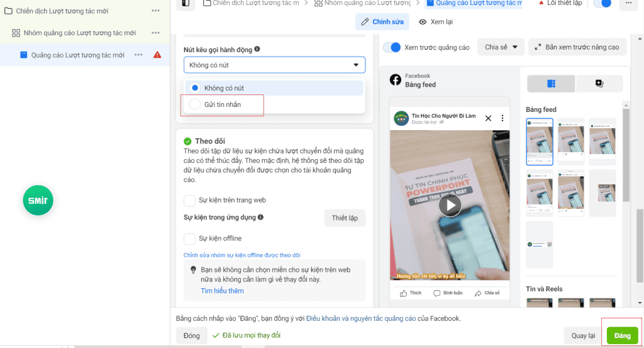644x348 pixels.
Task: Click placement list scrollbar in preview panel
Action: pos(626,155)
